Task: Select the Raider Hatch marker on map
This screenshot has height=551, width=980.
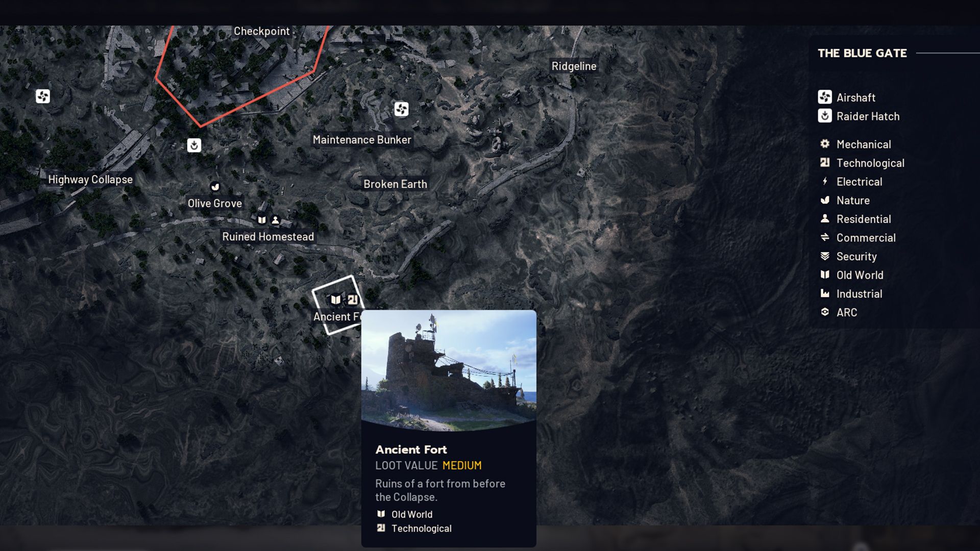Action: click(194, 145)
